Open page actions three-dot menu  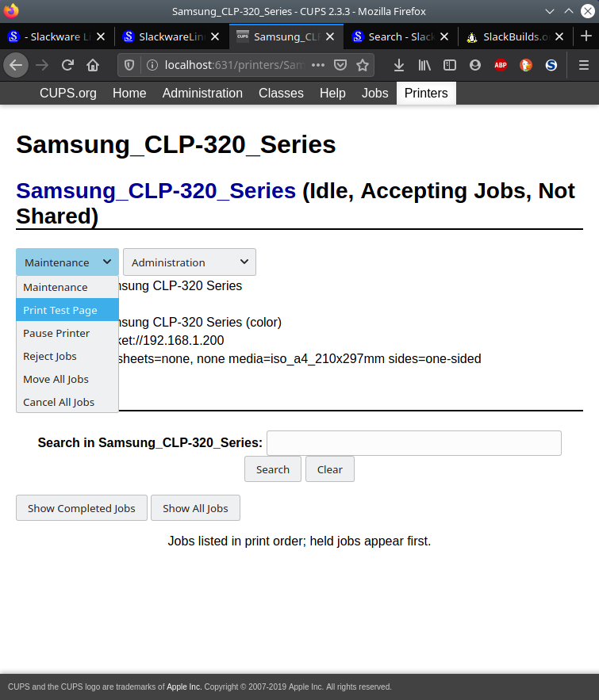318,65
